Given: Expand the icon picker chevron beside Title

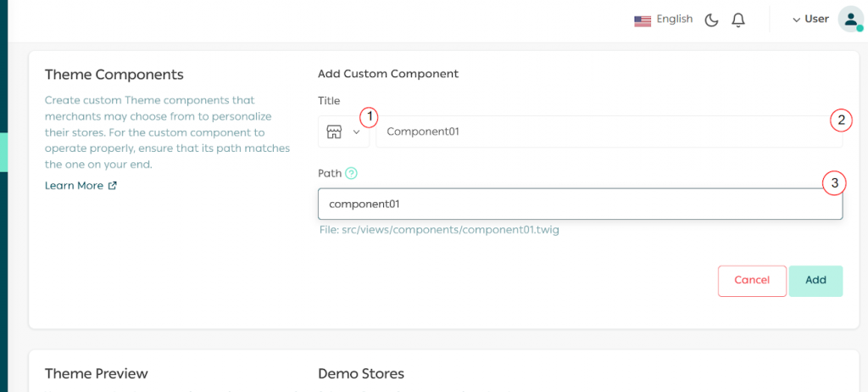Looking at the screenshot, I should pos(357,132).
